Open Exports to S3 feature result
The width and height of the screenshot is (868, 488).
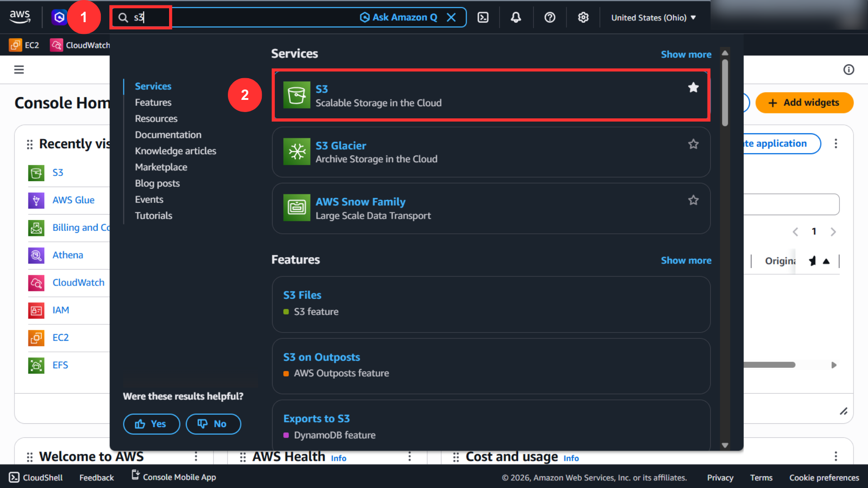click(x=491, y=426)
